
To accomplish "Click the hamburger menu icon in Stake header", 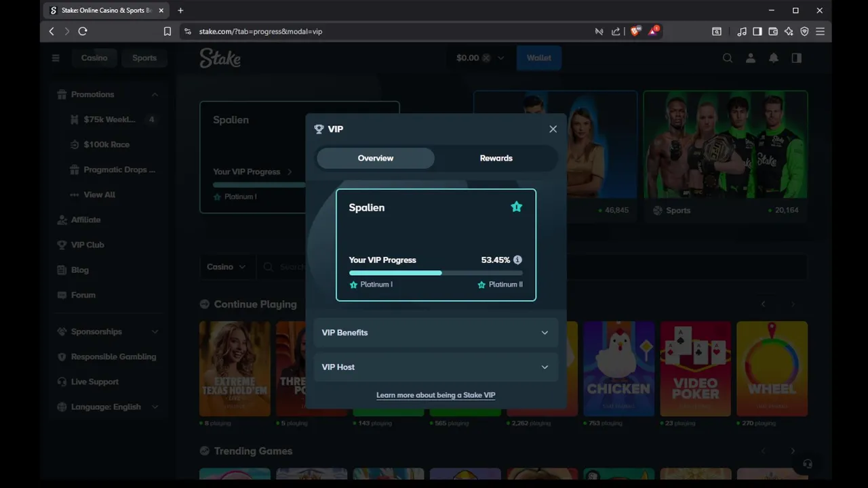I will (x=56, y=58).
